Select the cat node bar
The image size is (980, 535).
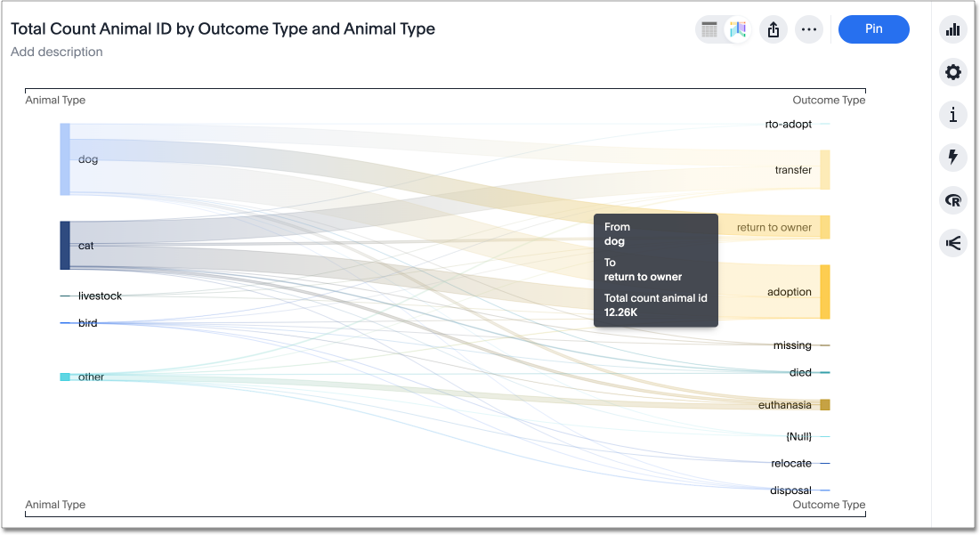click(x=65, y=245)
